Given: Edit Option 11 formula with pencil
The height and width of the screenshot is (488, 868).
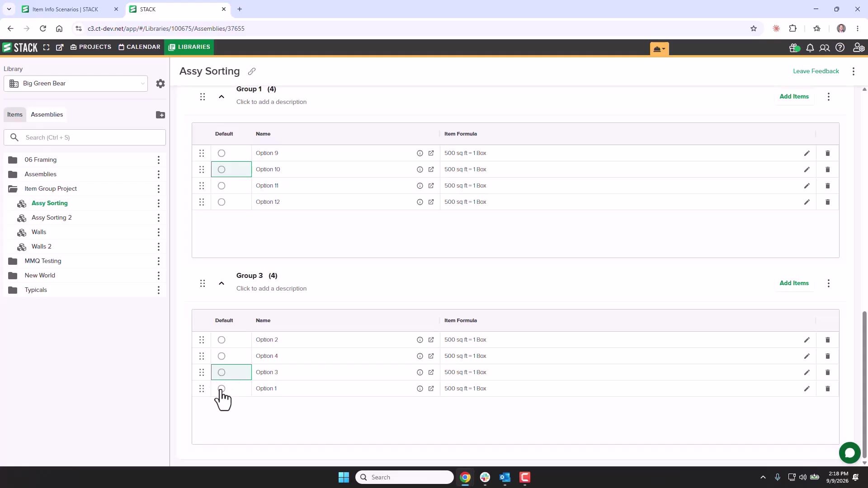Looking at the screenshot, I should point(807,186).
